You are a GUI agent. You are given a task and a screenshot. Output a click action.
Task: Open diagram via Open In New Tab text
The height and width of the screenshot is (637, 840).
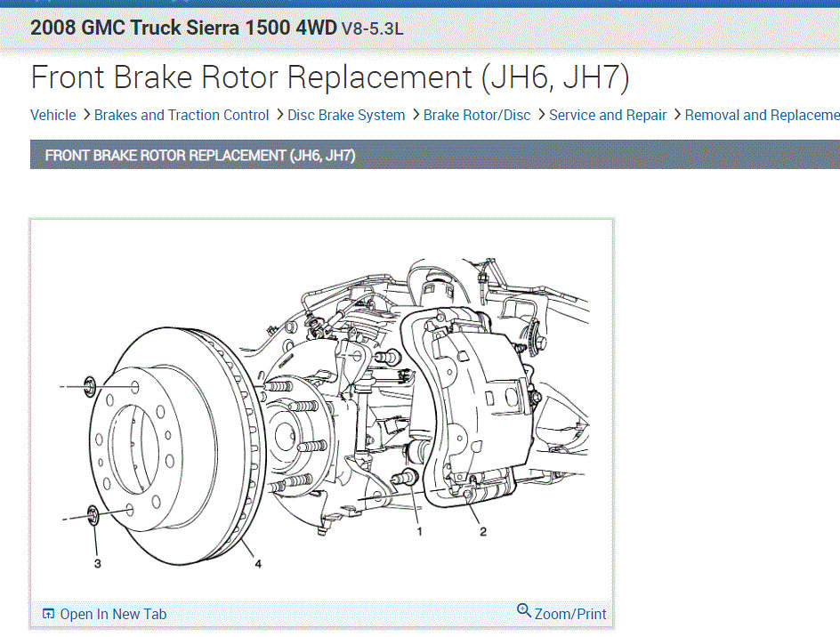(x=113, y=614)
